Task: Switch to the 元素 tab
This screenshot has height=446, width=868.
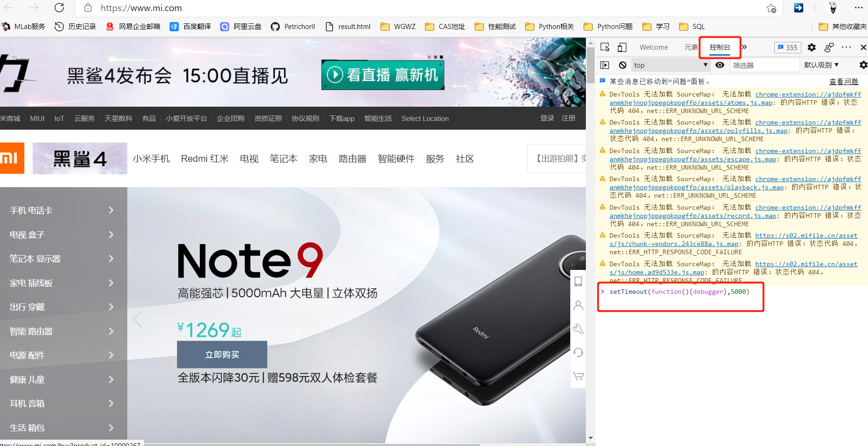Action: [691, 47]
